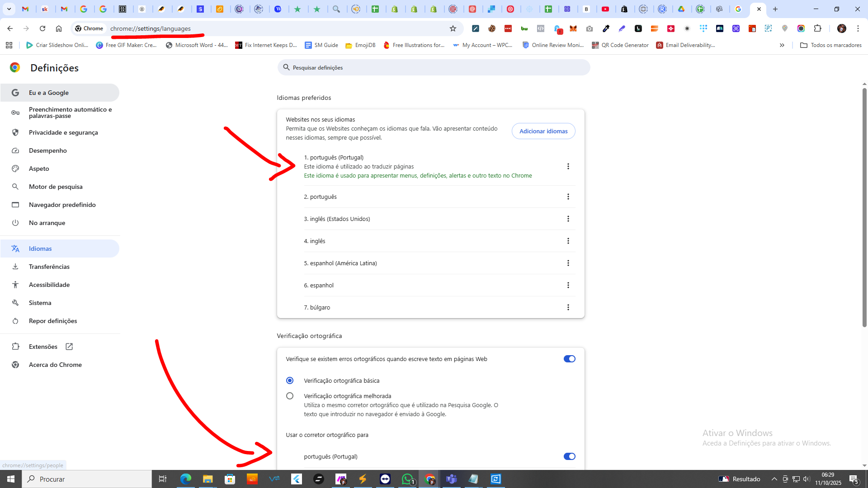Go to Preenchimento automático e palavras-passe
The height and width of the screenshot is (488, 868).
(60, 113)
